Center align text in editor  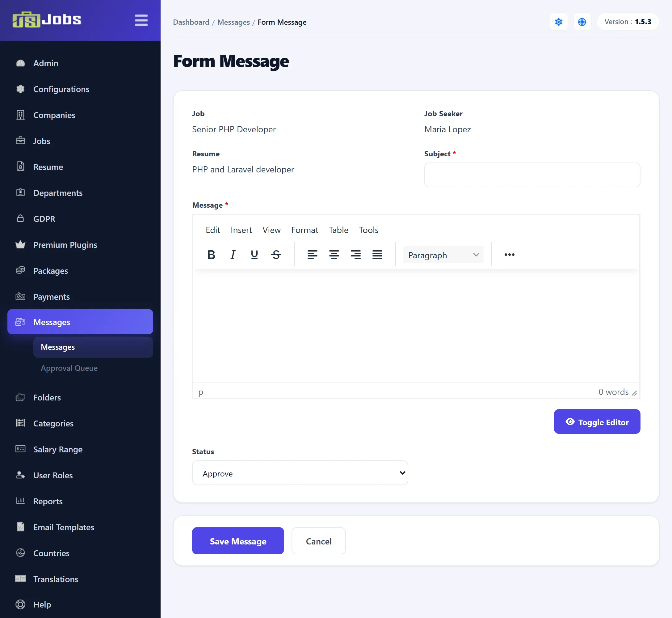click(x=334, y=255)
